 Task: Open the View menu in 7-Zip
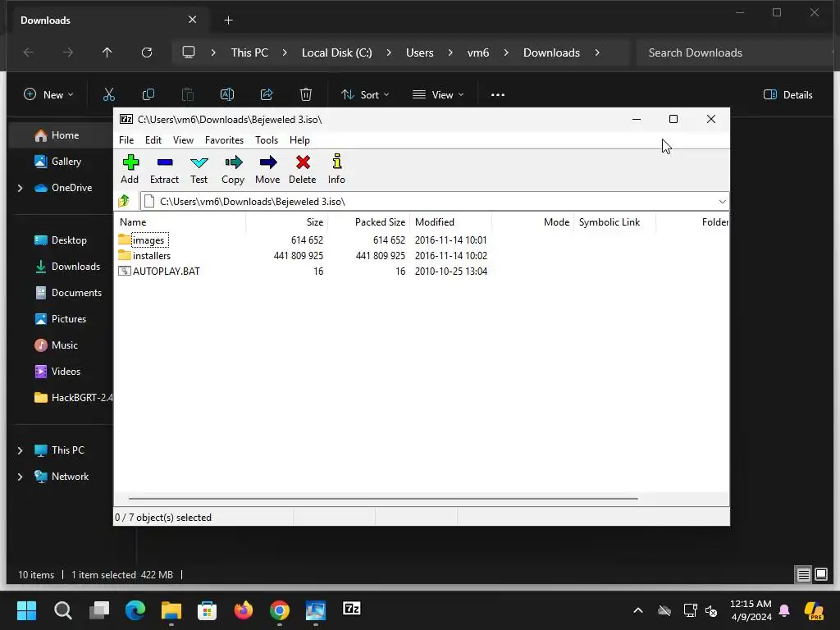click(183, 139)
